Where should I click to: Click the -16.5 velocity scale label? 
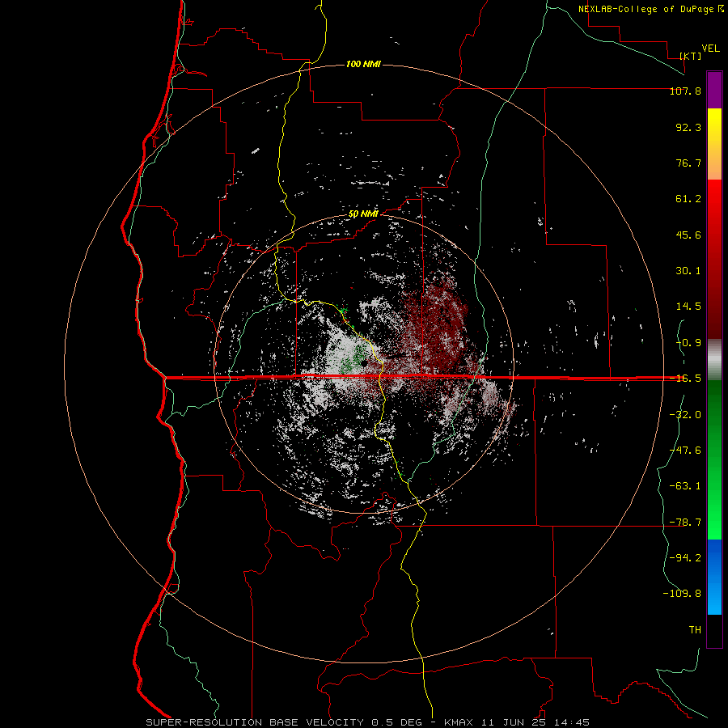(685, 379)
